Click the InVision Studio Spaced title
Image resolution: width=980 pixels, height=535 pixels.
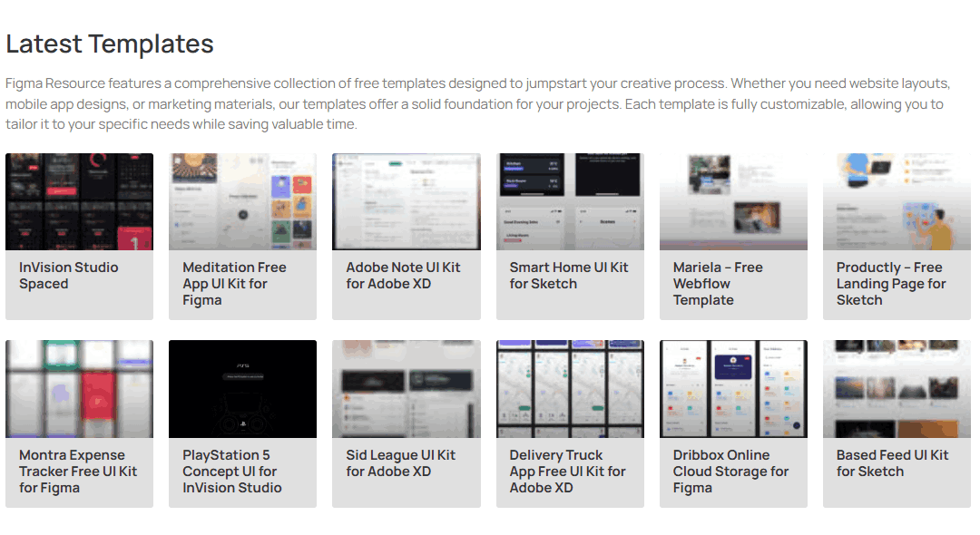coord(69,276)
